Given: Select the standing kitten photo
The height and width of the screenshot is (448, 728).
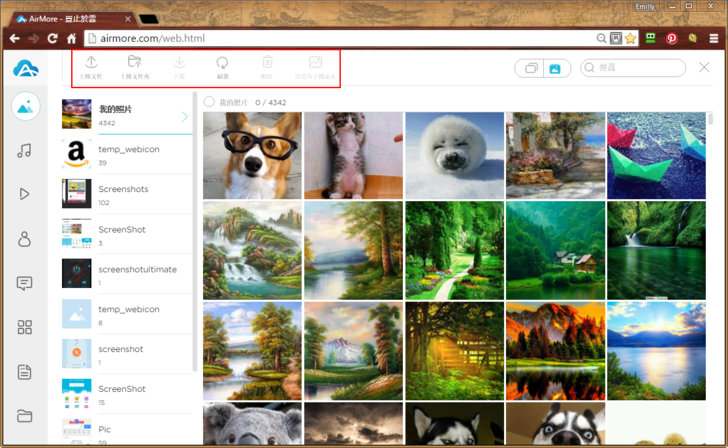Looking at the screenshot, I should click(353, 156).
